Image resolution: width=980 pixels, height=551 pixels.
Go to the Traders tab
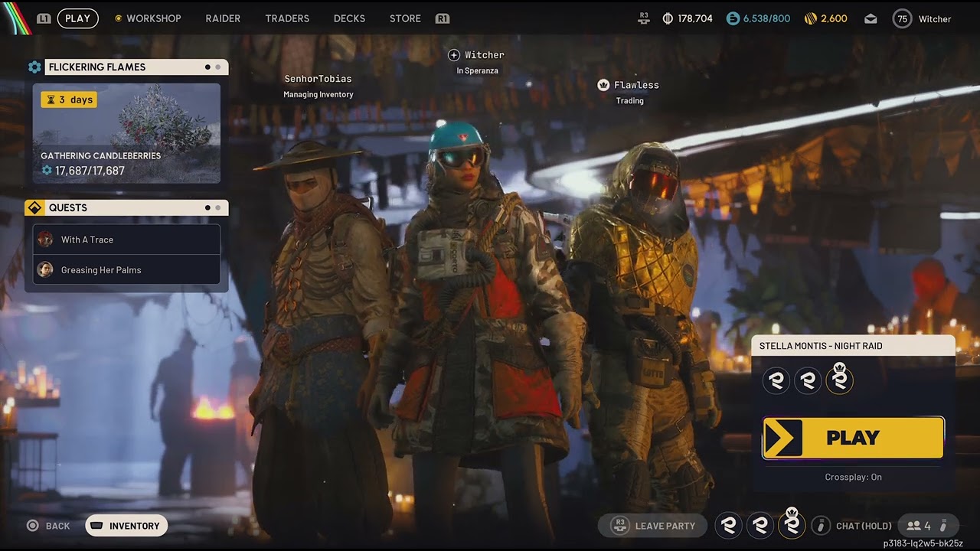(287, 18)
